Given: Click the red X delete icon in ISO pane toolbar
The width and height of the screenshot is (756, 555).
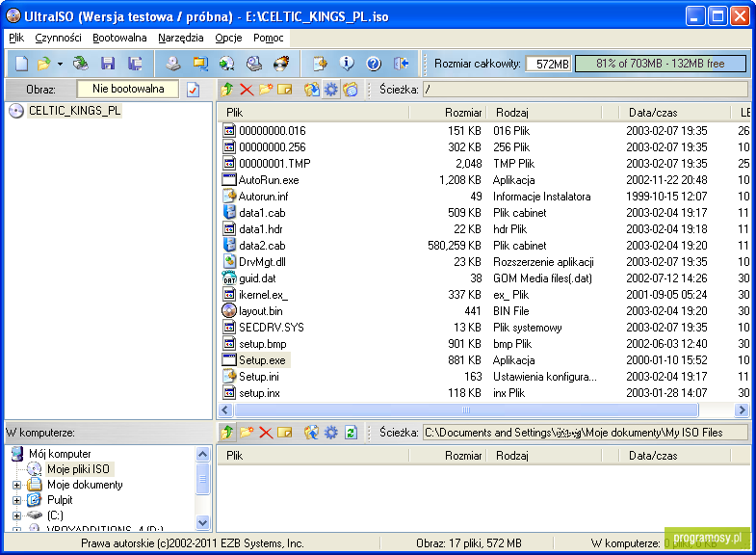Looking at the screenshot, I should 247,90.
